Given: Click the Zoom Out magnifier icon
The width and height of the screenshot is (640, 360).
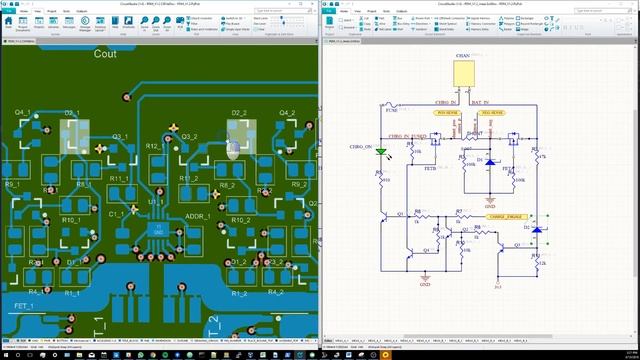Looking at the screenshot, I should click(156, 24).
